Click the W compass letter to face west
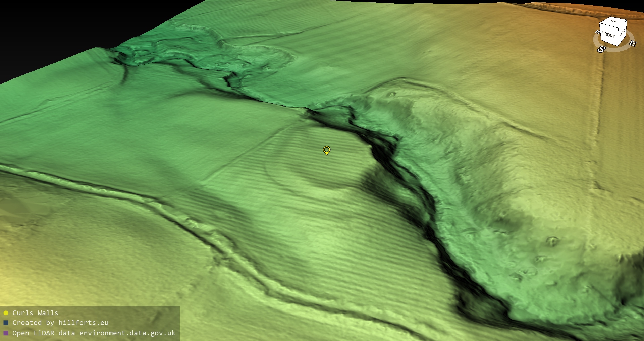644x341 pixels. [597, 32]
